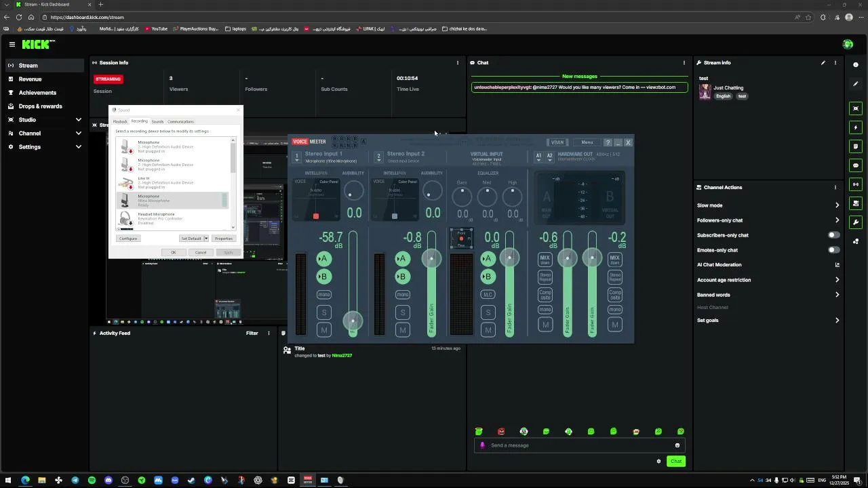The width and height of the screenshot is (868, 488).
Task: Mute Stereo Input 1 with M button
Action: point(323,330)
